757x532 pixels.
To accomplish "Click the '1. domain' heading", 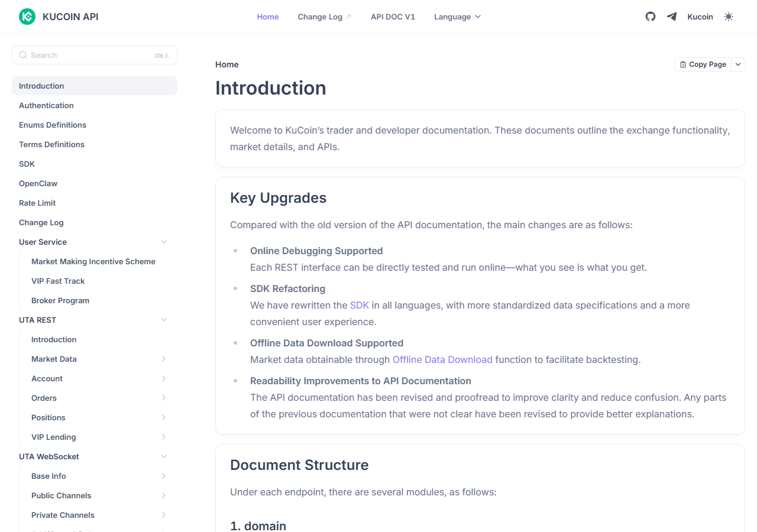I will click(258, 525).
